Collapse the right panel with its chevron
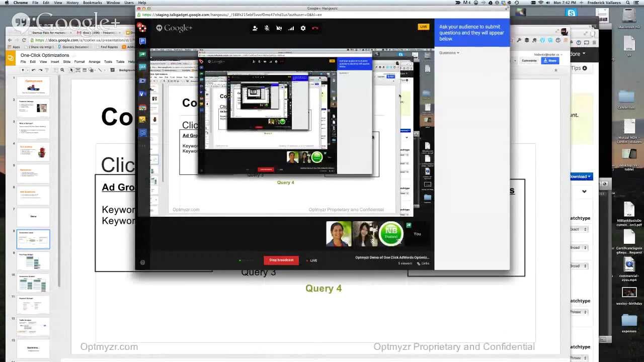This screenshot has height=362, width=644. click(x=584, y=192)
